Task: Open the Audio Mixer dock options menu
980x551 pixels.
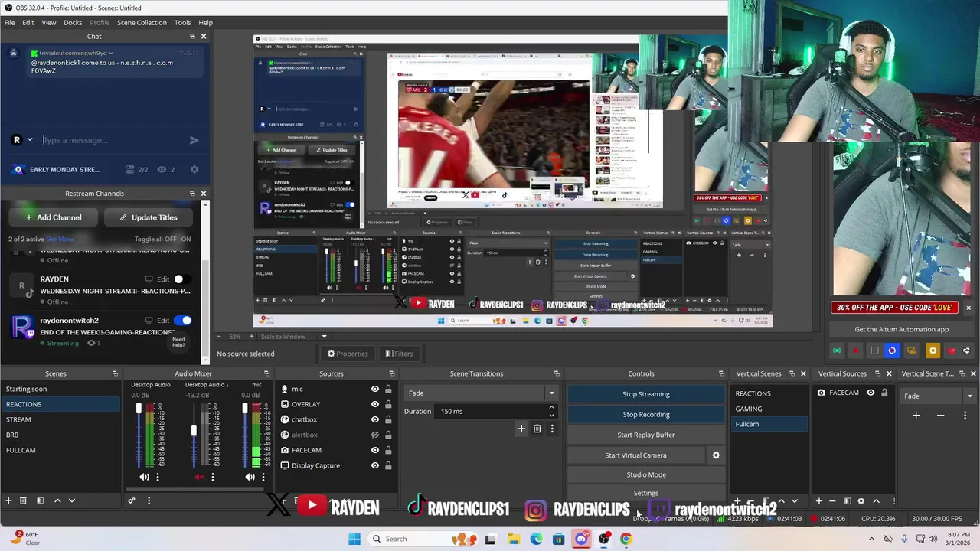Action: 149,500
